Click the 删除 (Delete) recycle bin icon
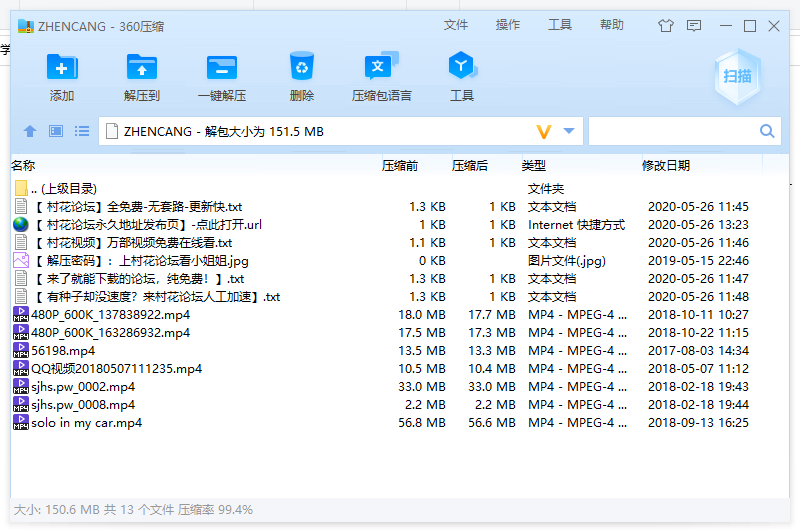 (x=301, y=68)
